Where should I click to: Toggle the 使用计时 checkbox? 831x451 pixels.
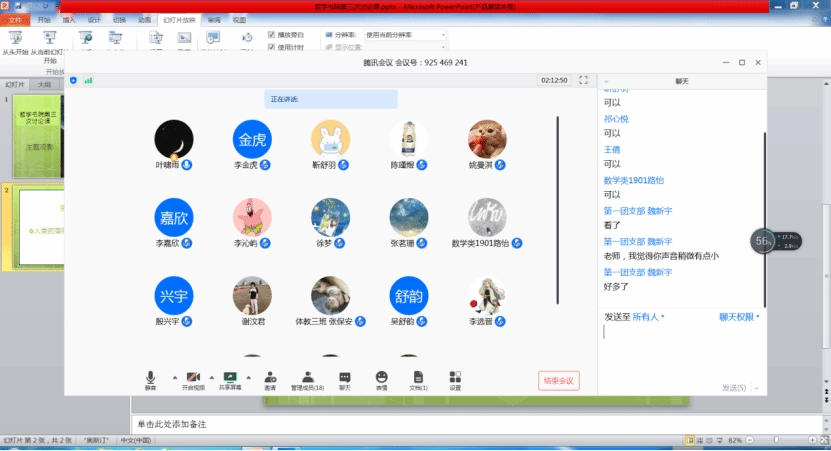coord(272,46)
